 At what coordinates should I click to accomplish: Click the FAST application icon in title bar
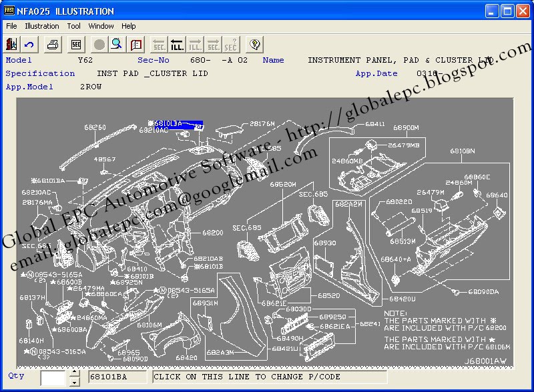pos(9,11)
